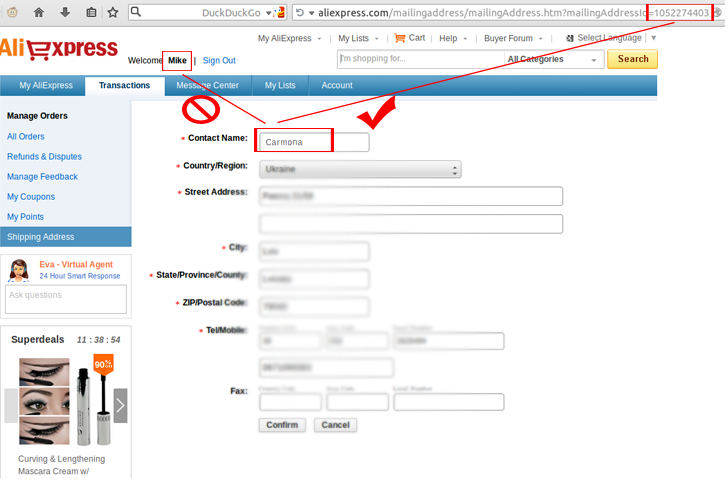The width and height of the screenshot is (728, 480).
Task: Open My Points link
Action: point(26,217)
